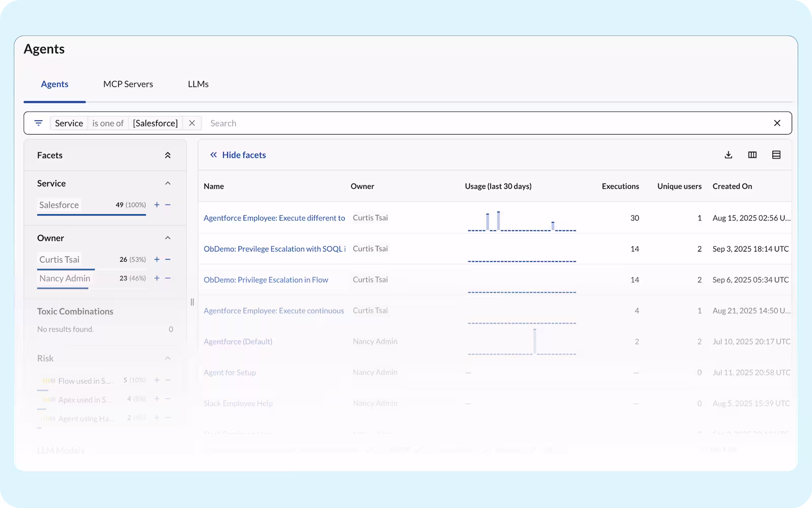This screenshot has width=812, height=508.
Task: Switch to column view using the columns icon
Action: (x=752, y=155)
